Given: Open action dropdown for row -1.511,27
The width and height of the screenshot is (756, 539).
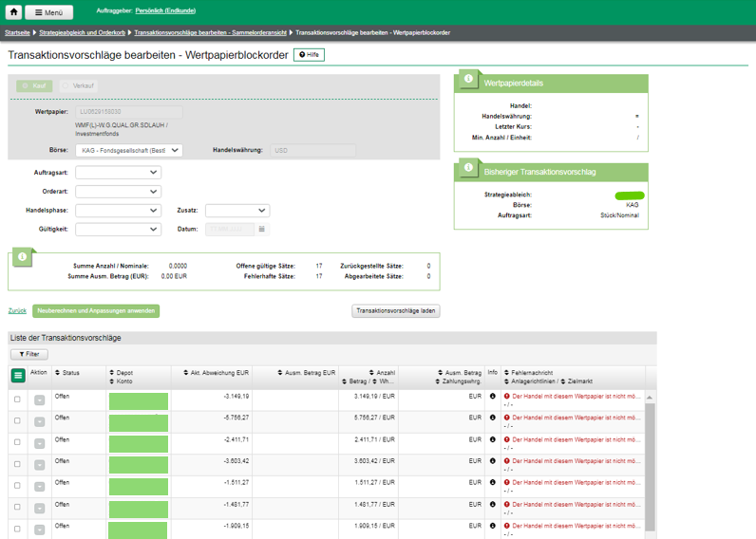Looking at the screenshot, I should [40, 487].
